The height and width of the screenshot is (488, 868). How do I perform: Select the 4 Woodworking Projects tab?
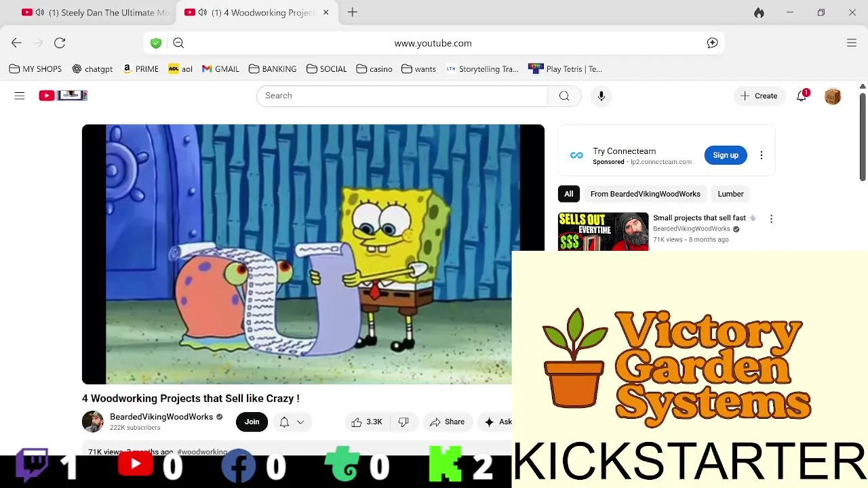coord(256,12)
